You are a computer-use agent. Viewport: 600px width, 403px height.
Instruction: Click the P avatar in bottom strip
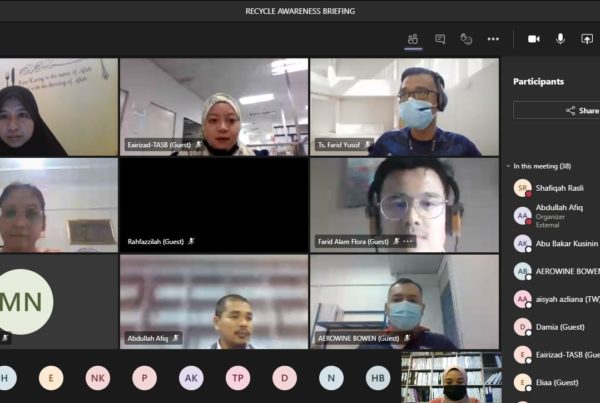[x=144, y=378]
